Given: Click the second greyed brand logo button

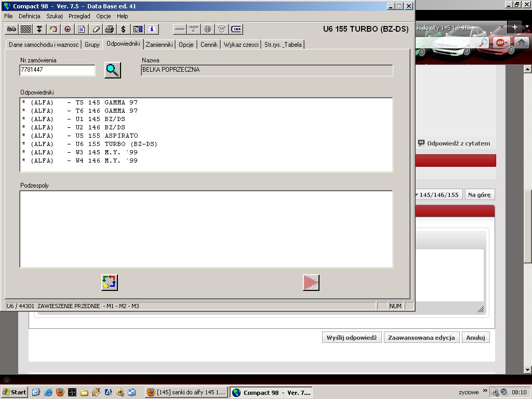Looking at the screenshot, I should click(194, 29).
